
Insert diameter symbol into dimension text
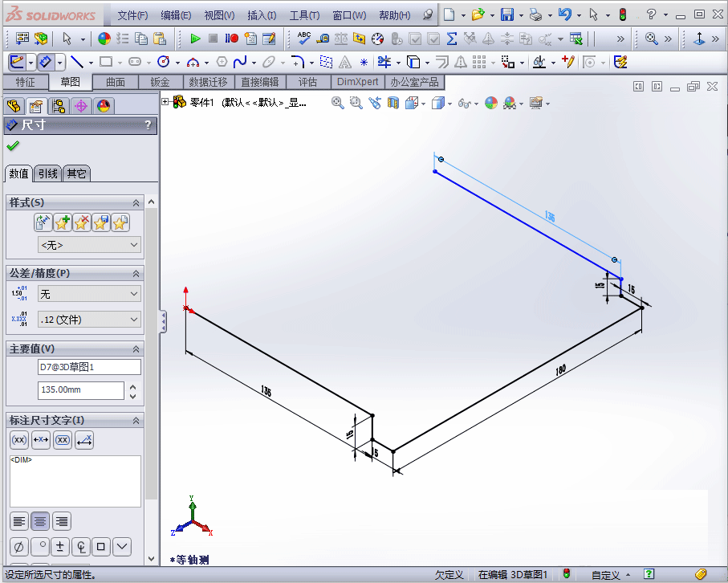coord(18,547)
